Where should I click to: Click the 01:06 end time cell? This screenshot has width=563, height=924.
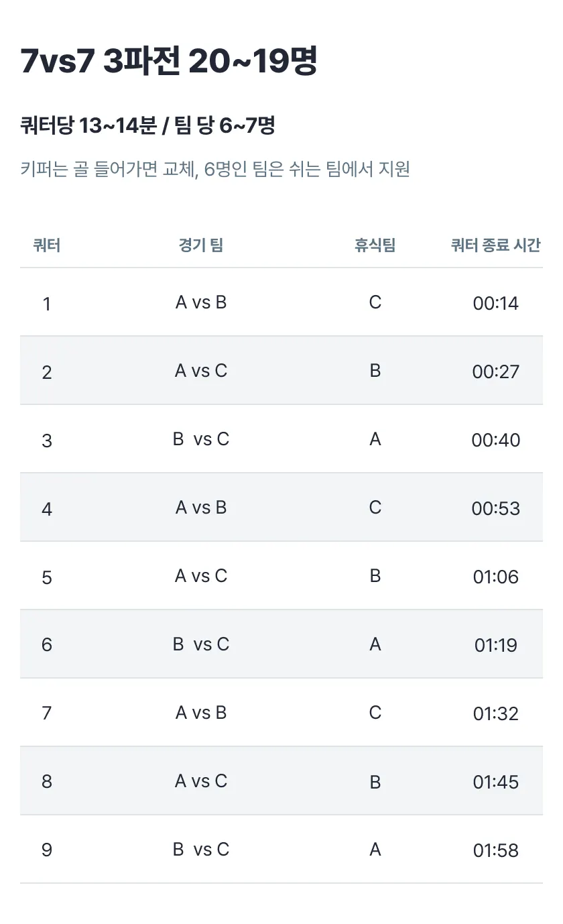tap(495, 577)
